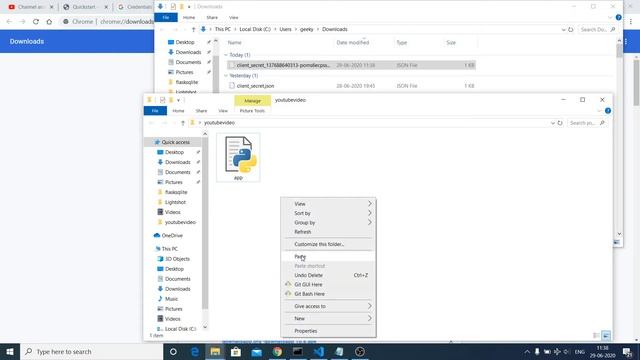
Task: Open Visual Studio Code from taskbar
Action: tap(319, 351)
